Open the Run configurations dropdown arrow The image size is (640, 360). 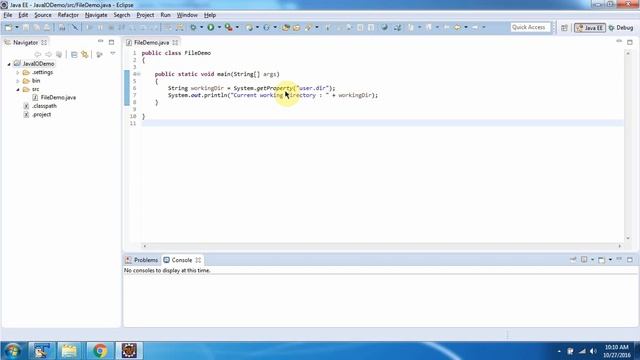[219, 27]
